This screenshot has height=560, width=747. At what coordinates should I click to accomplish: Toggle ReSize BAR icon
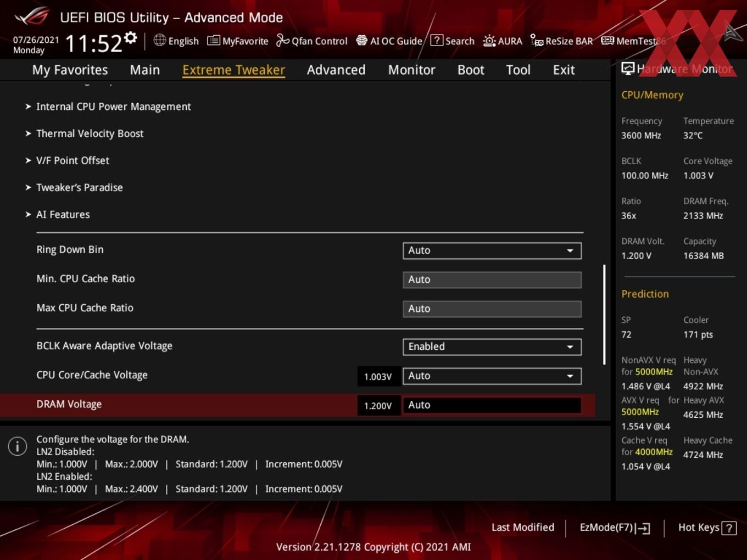[537, 40]
